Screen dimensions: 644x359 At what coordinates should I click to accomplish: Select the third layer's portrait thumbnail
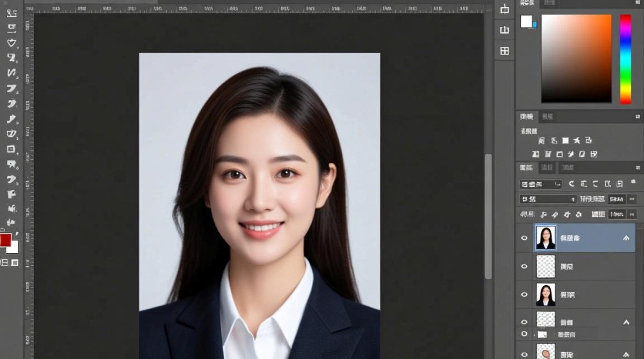pyautogui.click(x=546, y=295)
